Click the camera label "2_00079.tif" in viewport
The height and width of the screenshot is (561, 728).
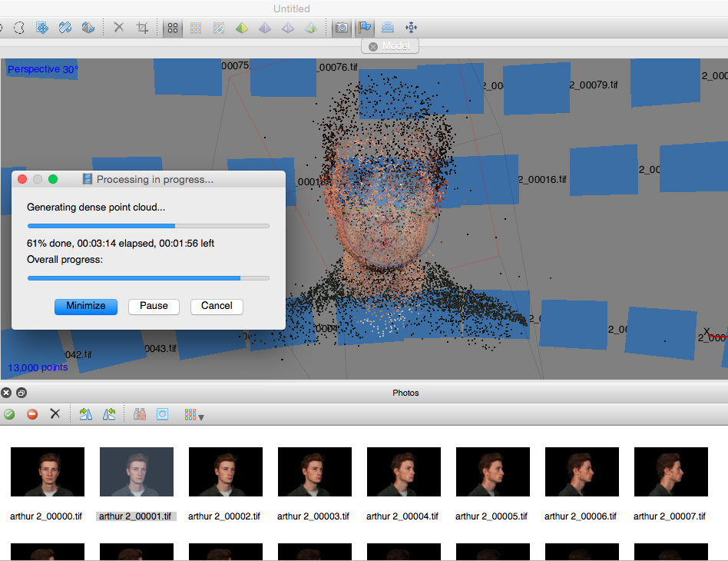[x=594, y=85]
